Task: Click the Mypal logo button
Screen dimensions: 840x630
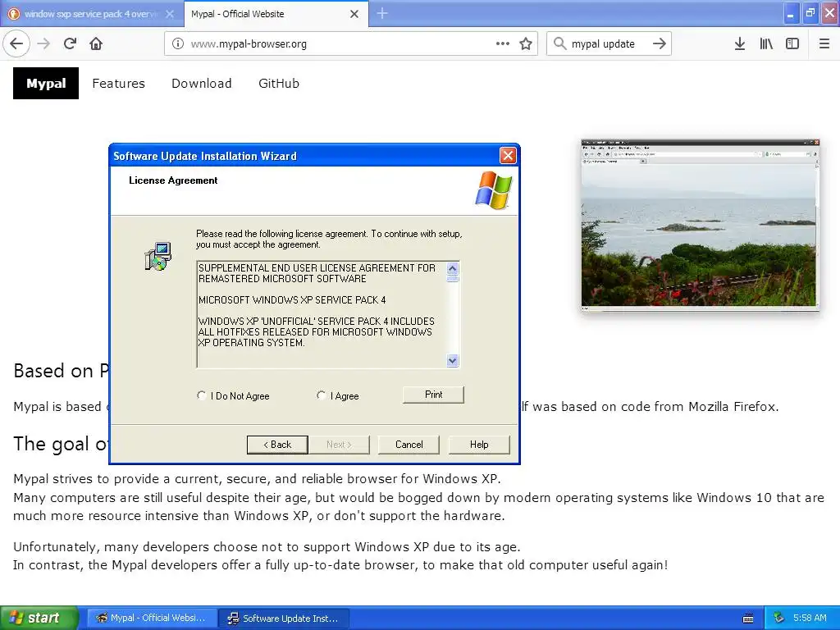Action: pos(46,83)
